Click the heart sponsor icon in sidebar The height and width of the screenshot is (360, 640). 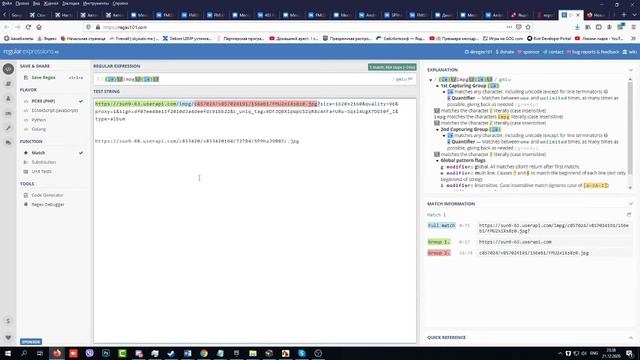pyautogui.click(x=8, y=338)
